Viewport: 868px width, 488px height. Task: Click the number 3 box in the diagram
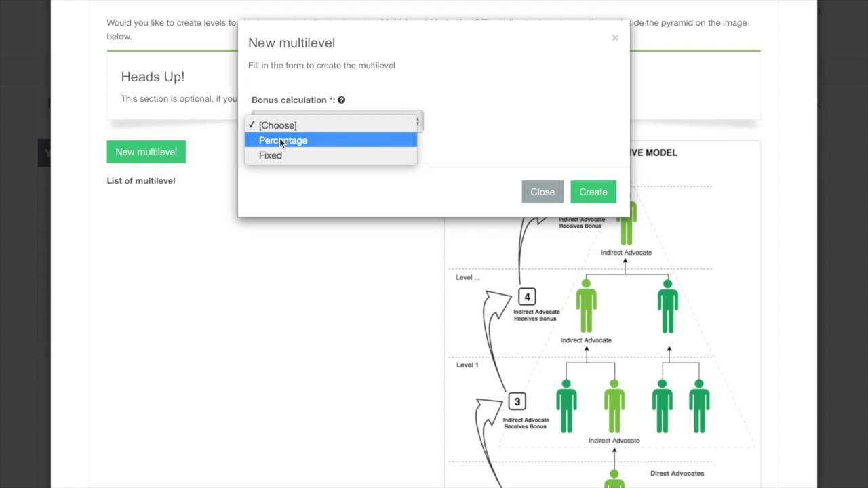[x=517, y=401]
